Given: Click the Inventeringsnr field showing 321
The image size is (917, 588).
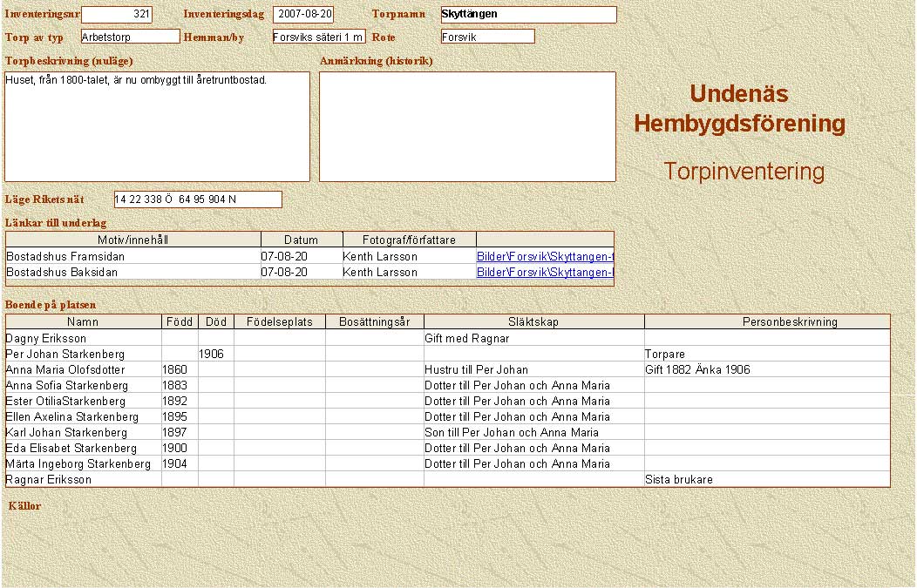Looking at the screenshot, I should 117,15.
